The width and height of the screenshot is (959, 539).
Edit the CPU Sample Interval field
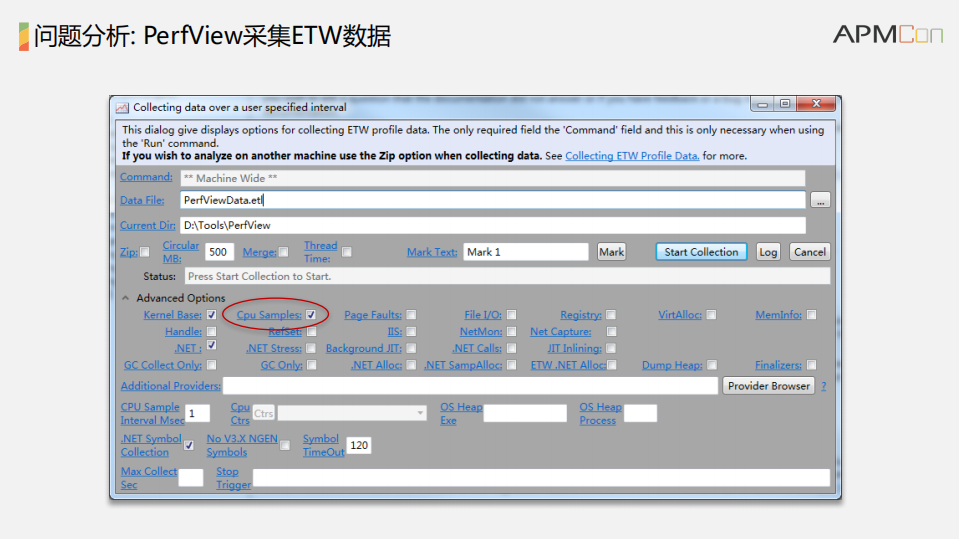(x=198, y=414)
